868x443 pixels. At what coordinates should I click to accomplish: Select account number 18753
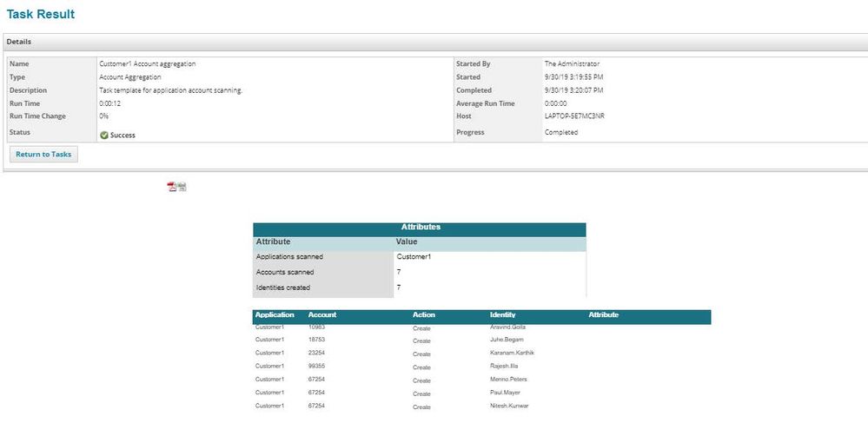coord(316,340)
